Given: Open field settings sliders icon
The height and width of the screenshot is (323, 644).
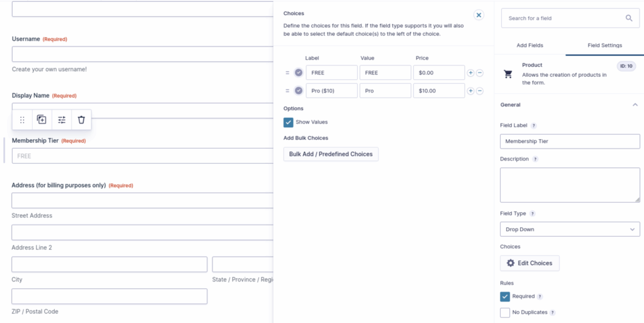Looking at the screenshot, I should tap(62, 120).
